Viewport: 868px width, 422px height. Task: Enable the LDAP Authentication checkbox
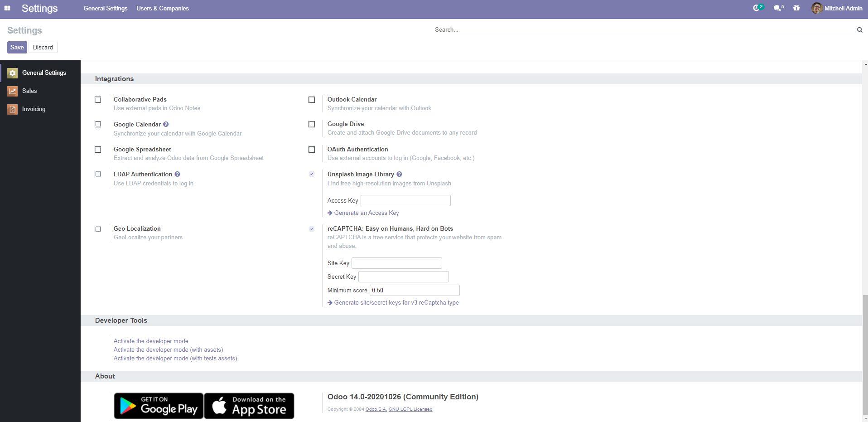[x=98, y=174]
